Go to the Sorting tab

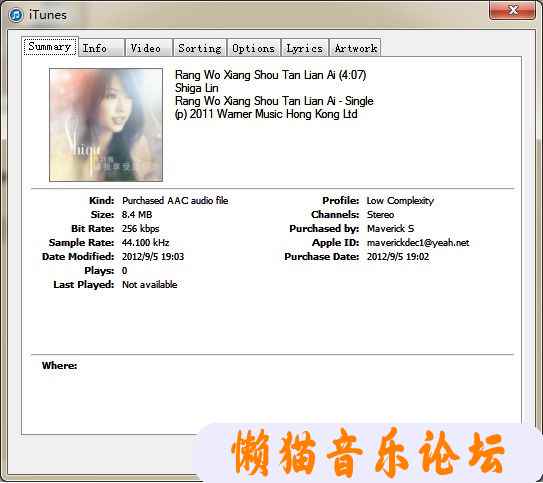coord(200,48)
